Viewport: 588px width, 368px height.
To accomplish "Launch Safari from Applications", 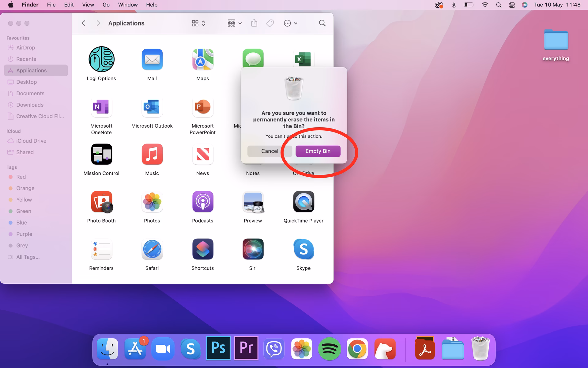I will (152, 249).
